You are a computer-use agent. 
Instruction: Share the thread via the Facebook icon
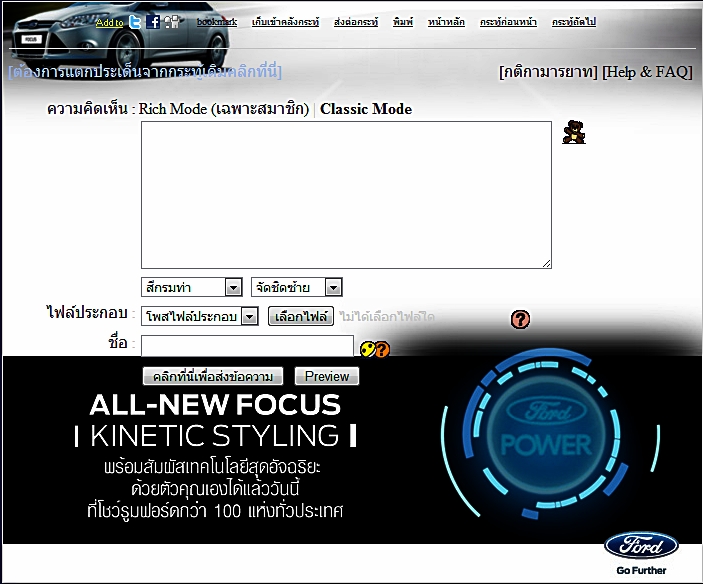point(153,22)
